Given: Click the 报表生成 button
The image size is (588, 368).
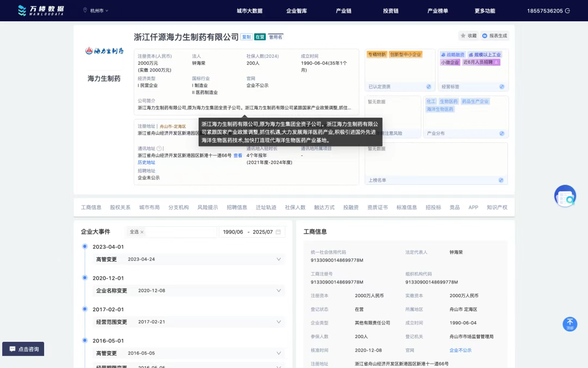Looking at the screenshot, I should click(x=494, y=35).
